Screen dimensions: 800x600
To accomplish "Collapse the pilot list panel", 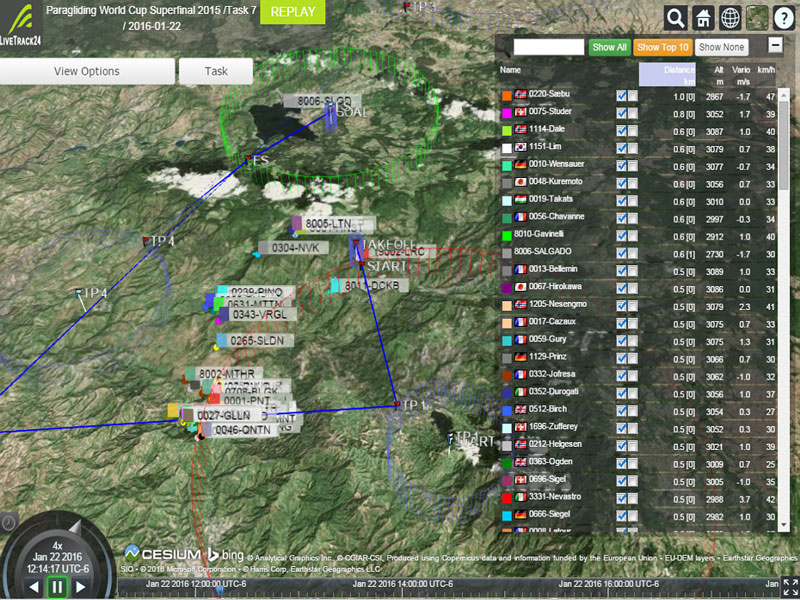I will tap(775, 45).
